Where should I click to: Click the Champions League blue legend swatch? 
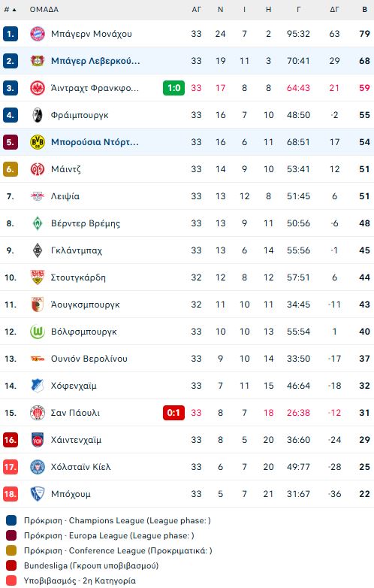point(11,520)
